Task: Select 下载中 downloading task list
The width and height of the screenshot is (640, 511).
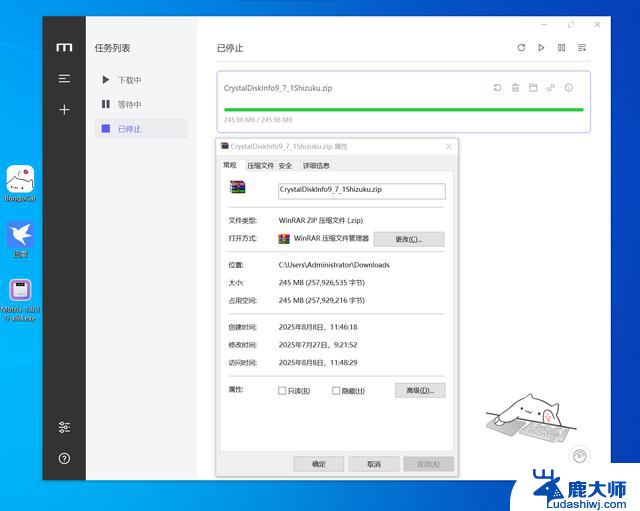Action: tap(141, 80)
